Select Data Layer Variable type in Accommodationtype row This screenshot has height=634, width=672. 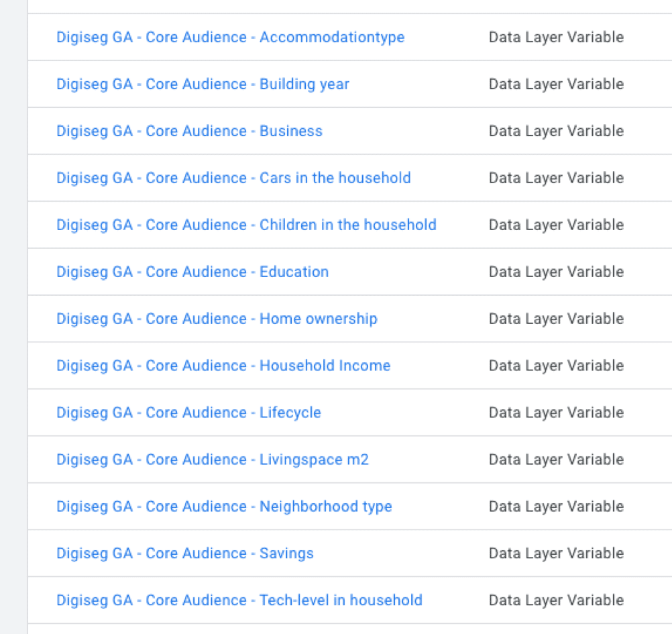pos(556,38)
